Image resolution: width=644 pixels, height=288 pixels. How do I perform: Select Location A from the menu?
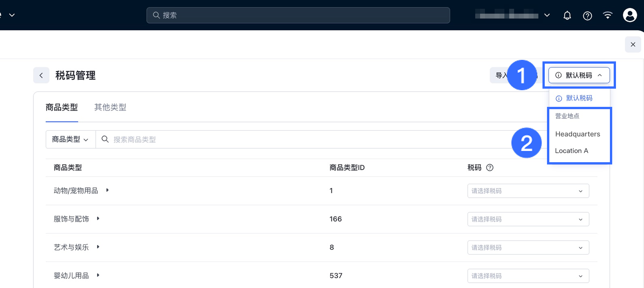[x=571, y=151]
